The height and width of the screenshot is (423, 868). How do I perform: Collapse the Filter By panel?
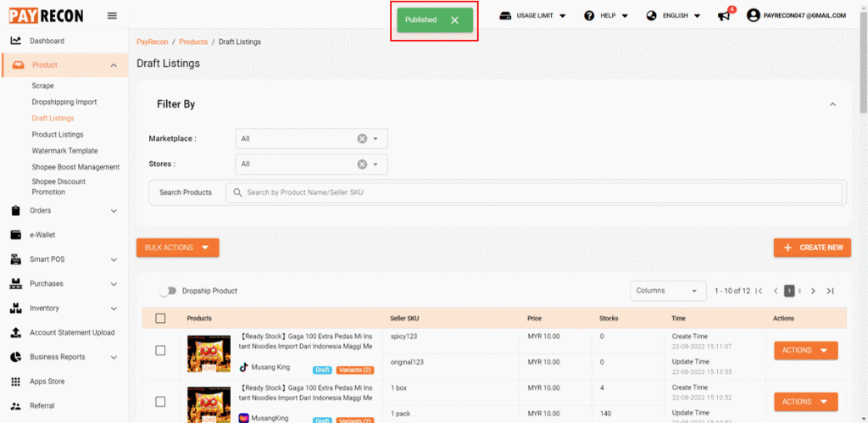tap(832, 104)
